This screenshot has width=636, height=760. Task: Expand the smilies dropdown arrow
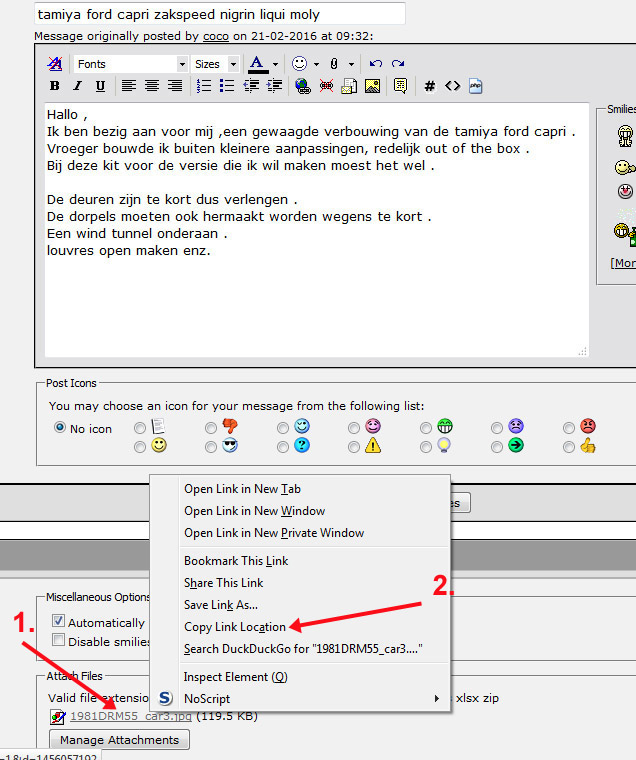coord(316,64)
